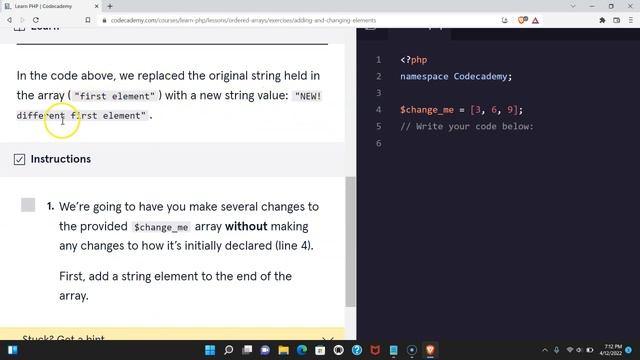Viewport: 640px width, 360px height.
Task: Open a new browser tab
Action: (110, 6)
